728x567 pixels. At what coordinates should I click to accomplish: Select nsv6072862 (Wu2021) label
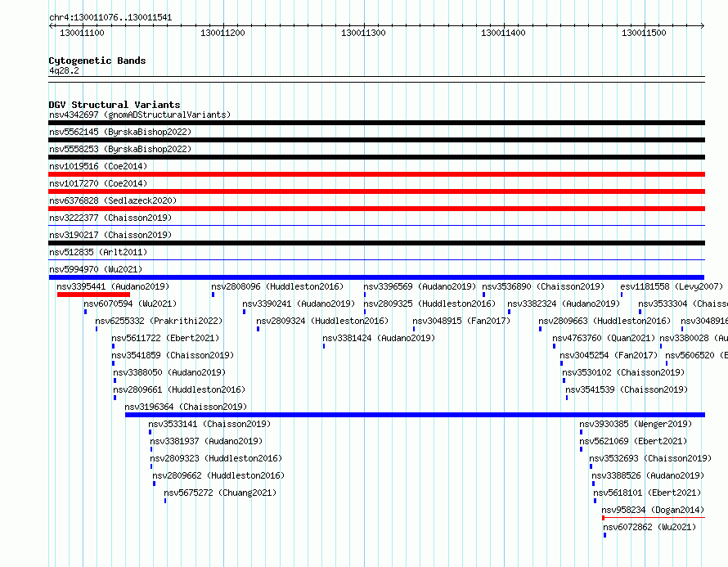(x=649, y=527)
